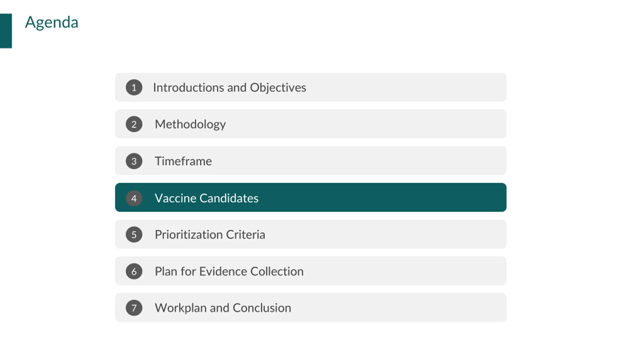Click the number 3 circle badge
This screenshot has width=644, height=362.
click(134, 161)
